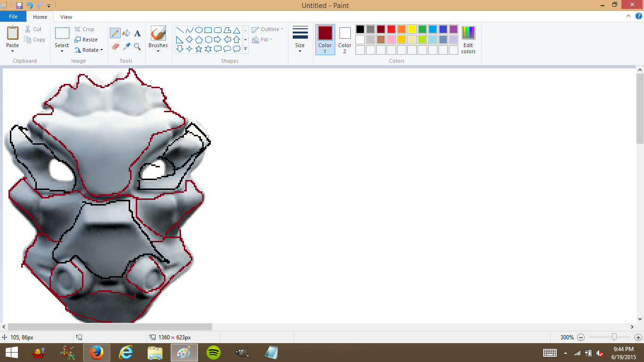Select the Magnifier tool
The height and width of the screenshot is (362, 644).
point(137,47)
